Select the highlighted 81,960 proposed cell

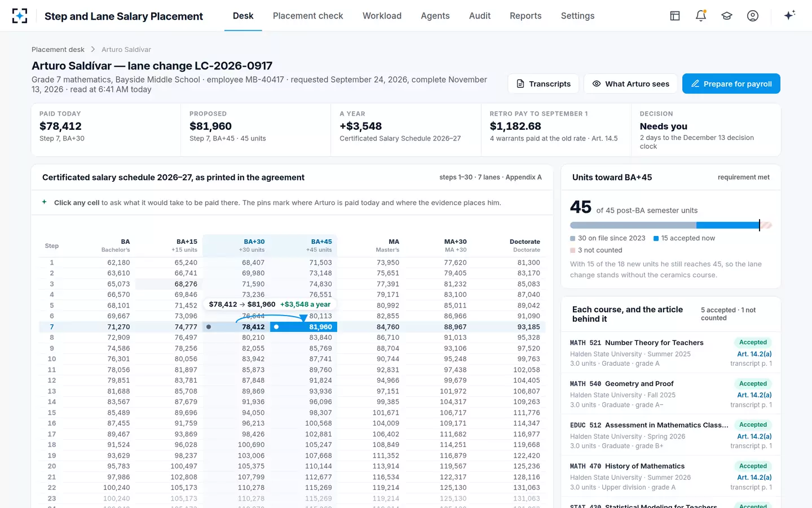coord(303,327)
